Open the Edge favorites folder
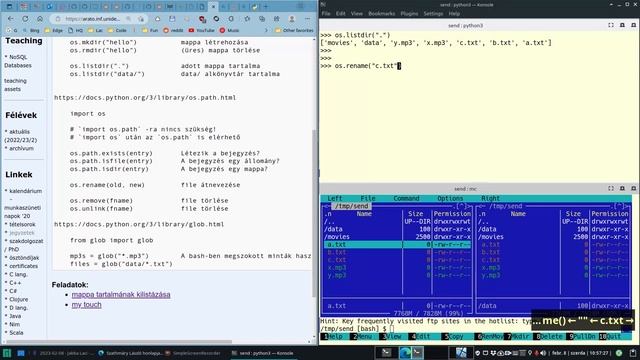 tap(54, 30)
